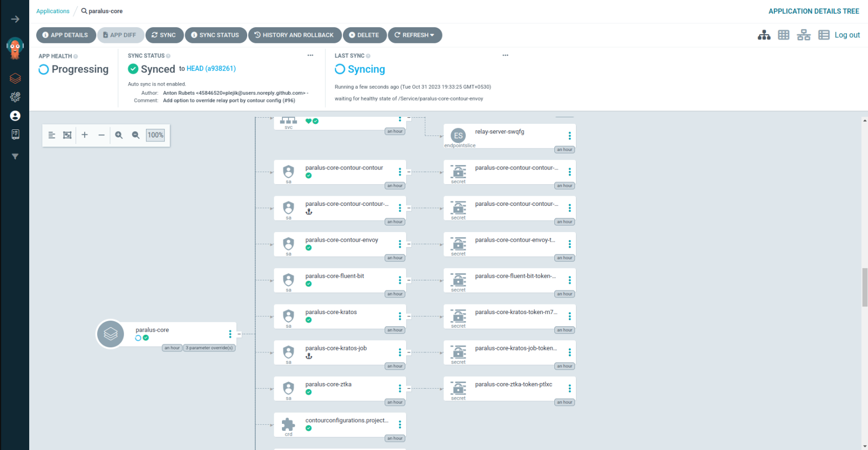868x450 pixels.
Task: Click the paralus-core search breadcrumb
Action: (102, 11)
